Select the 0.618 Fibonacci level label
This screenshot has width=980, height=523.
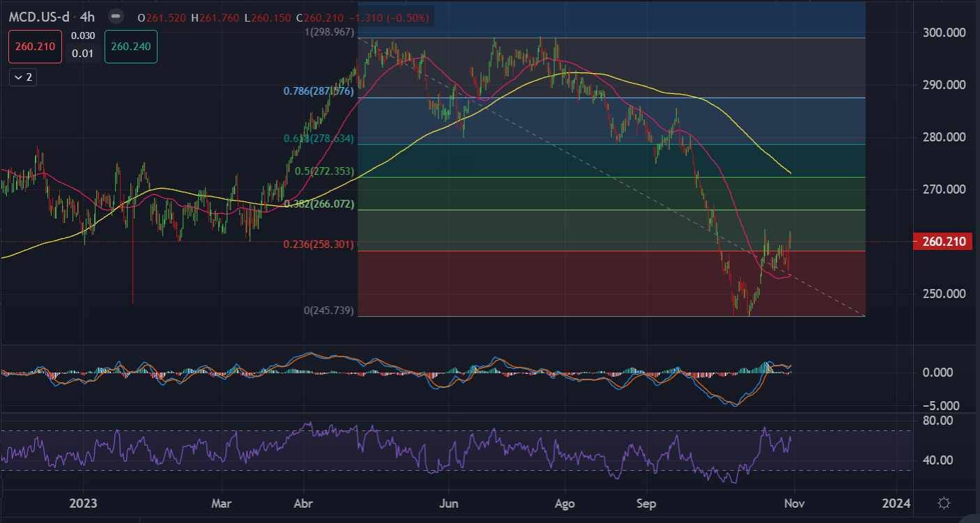319,139
